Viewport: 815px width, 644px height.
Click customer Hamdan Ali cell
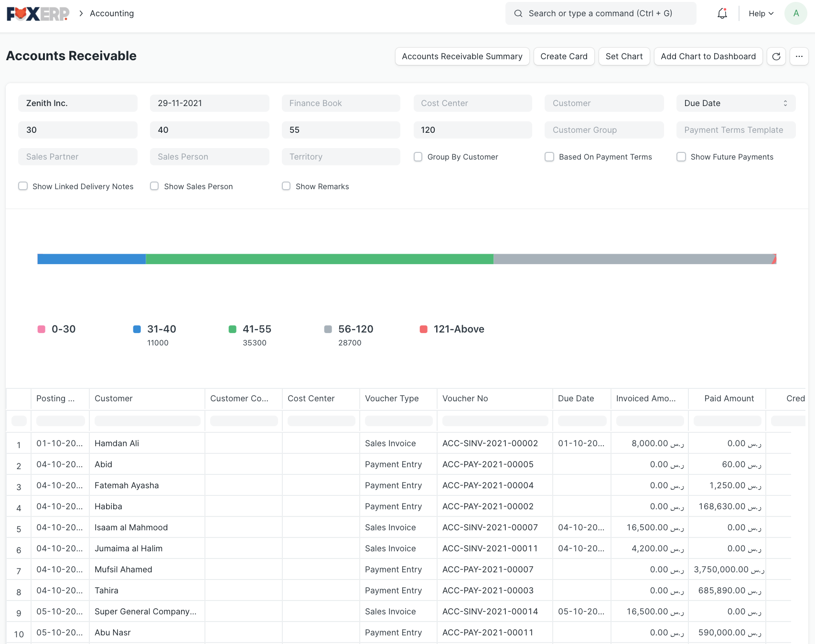tap(147, 443)
